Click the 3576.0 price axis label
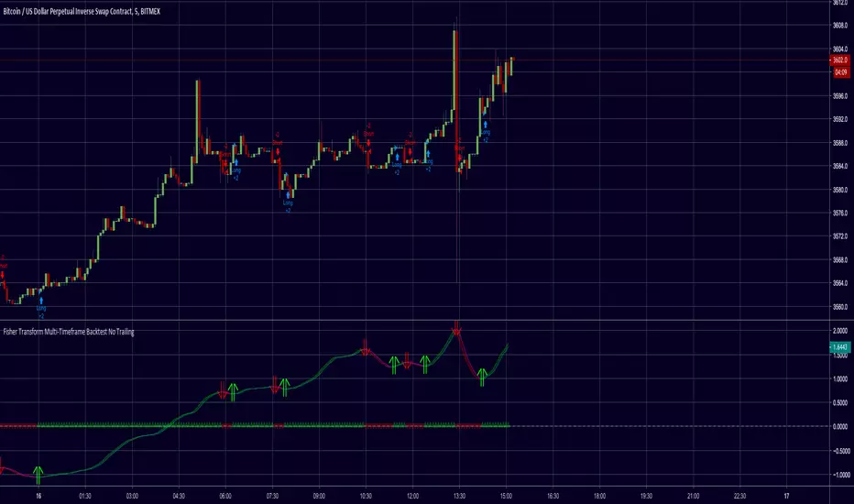 840,213
